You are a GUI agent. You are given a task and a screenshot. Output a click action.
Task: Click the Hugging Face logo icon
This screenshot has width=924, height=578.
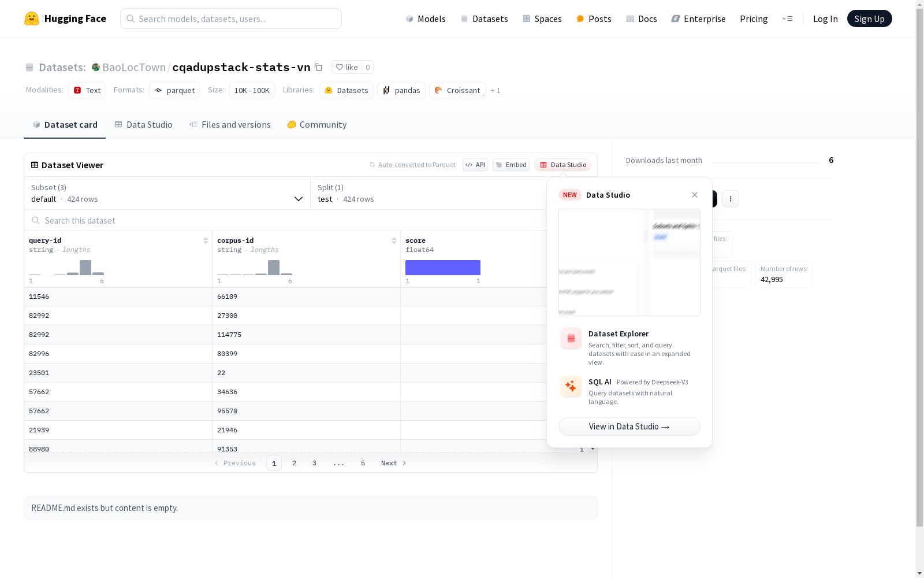32,18
